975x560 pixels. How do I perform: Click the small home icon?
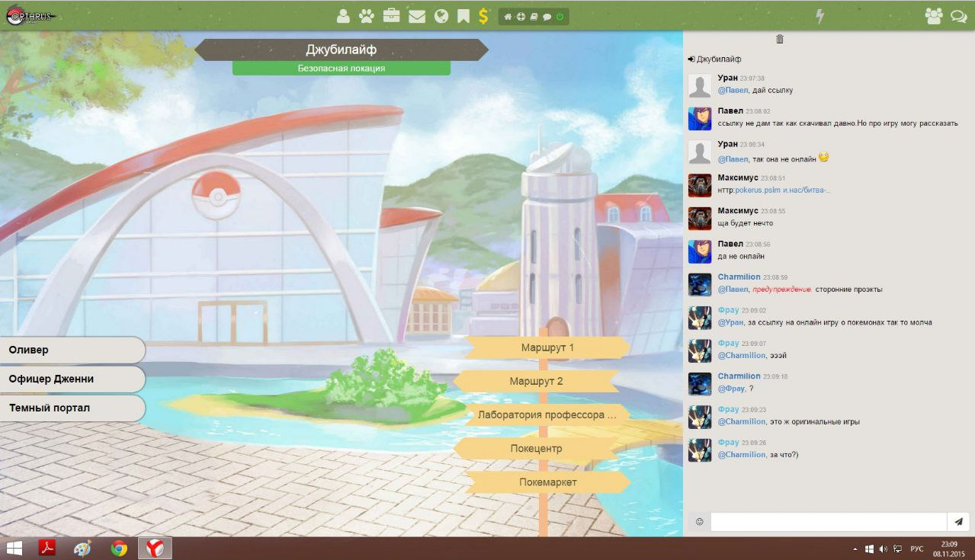tap(508, 17)
